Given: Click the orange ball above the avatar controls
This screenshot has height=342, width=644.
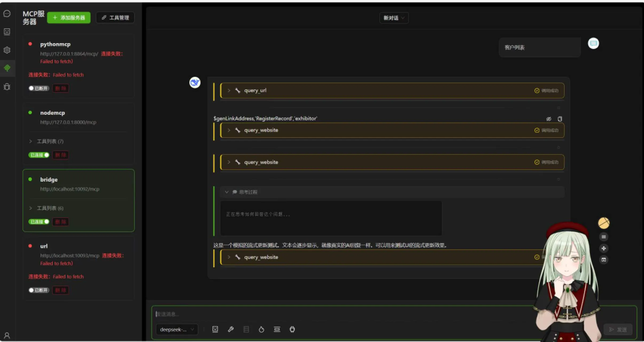Looking at the screenshot, I should (604, 223).
